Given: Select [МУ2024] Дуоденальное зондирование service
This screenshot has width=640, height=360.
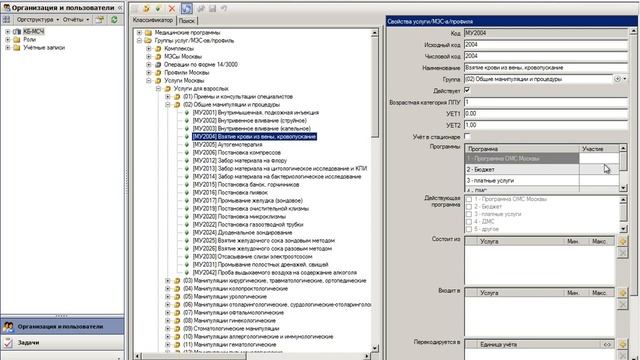Looking at the screenshot, I should click(242, 232).
